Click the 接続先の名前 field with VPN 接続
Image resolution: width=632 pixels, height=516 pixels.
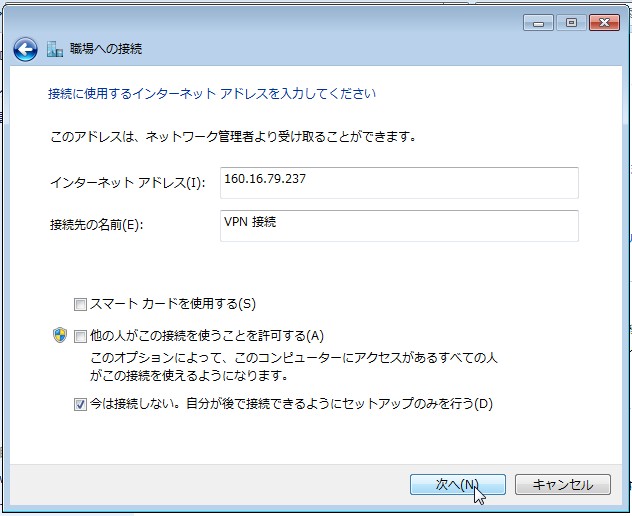pos(399,226)
